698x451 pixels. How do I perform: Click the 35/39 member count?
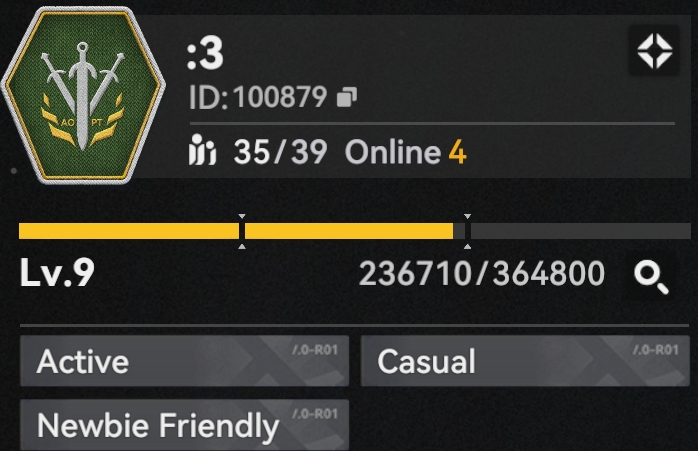pyautogui.click(x=280, y=152)
